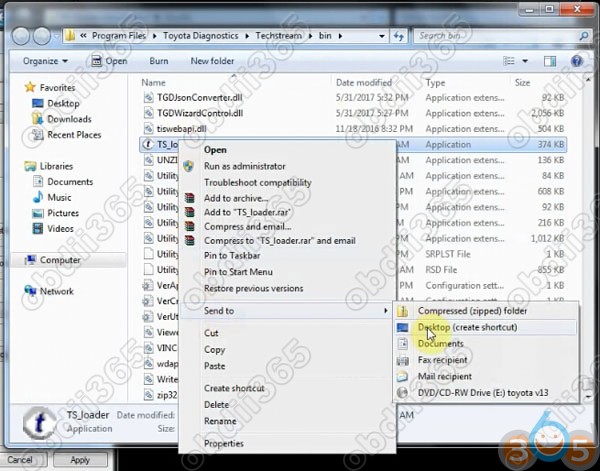The width and height of the screenshot is (600, 471).
Task: Open the address bar history dropdown arrow
Action: pyautogui.click(x=382, y=36)
